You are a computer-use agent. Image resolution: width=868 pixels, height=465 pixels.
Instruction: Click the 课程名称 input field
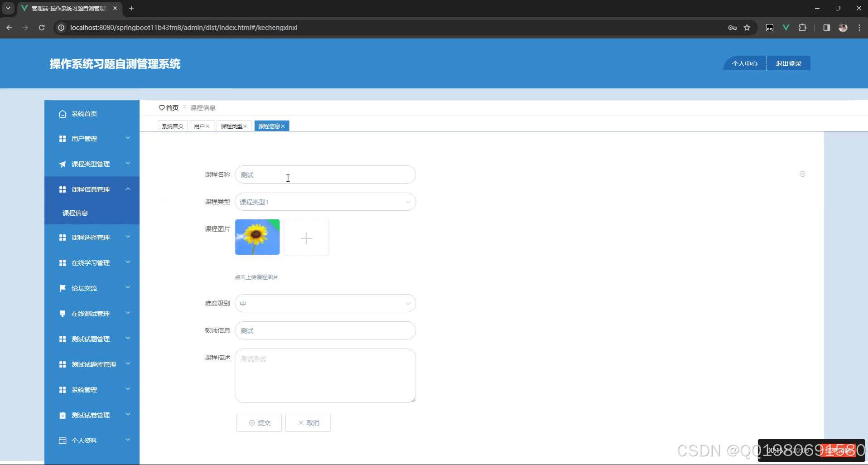pyautogui.click(x=325, y=174)
